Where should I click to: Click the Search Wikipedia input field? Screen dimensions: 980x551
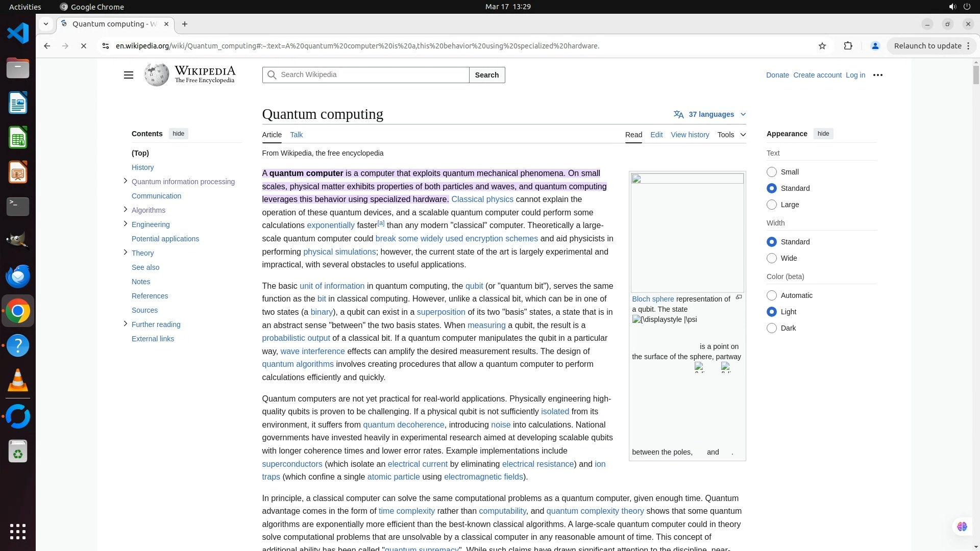pos(373,75)
